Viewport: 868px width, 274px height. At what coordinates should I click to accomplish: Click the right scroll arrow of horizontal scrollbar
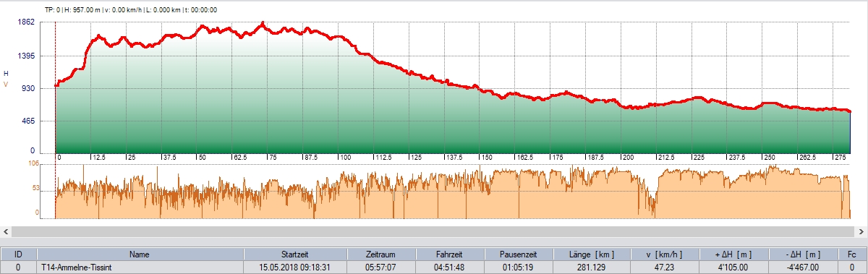tap(861, 231)
